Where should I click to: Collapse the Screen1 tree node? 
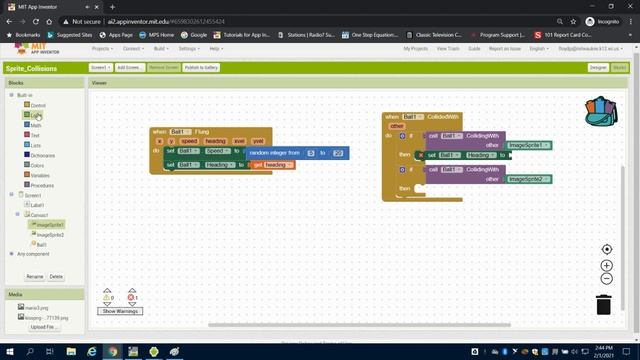coord(11,195)
